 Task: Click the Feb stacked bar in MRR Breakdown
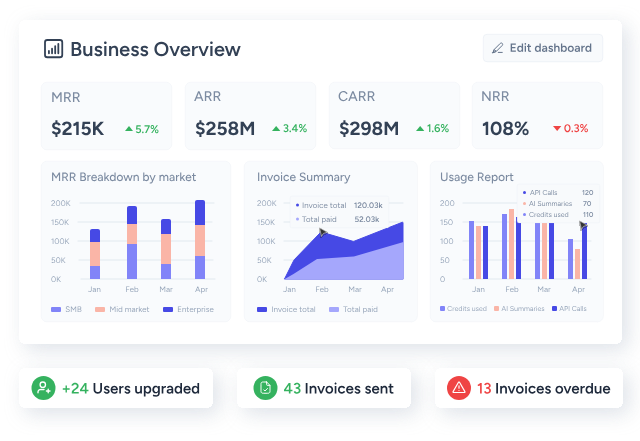(x=132, y=243)
